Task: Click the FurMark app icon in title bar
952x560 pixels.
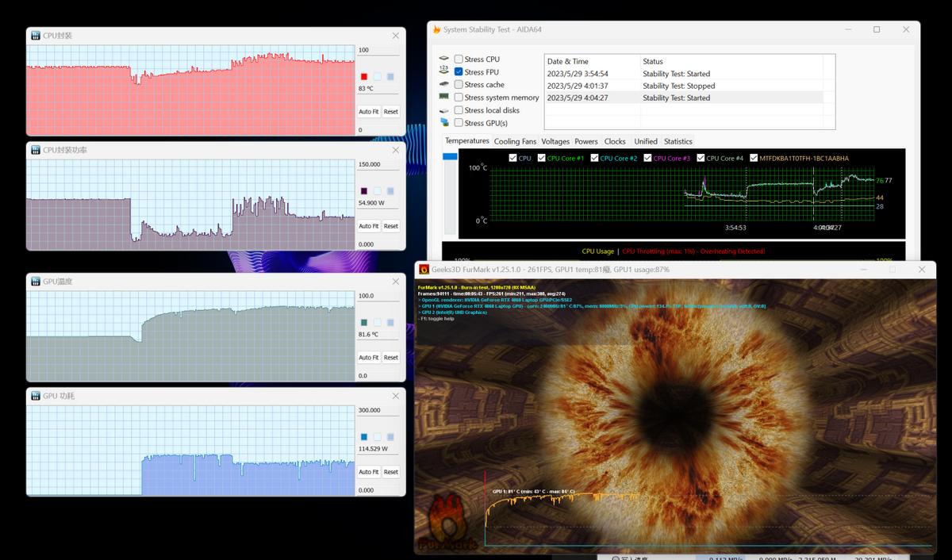Action: click(x=424, y=269)
